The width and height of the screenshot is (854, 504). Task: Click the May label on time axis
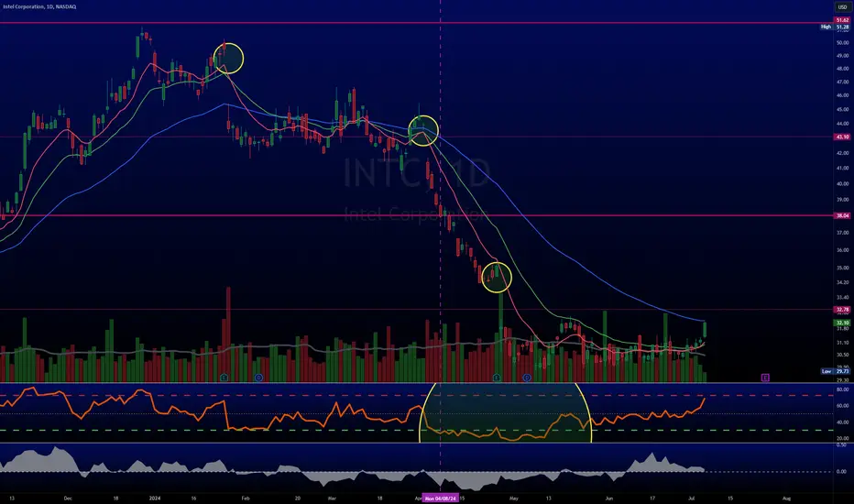514,498
